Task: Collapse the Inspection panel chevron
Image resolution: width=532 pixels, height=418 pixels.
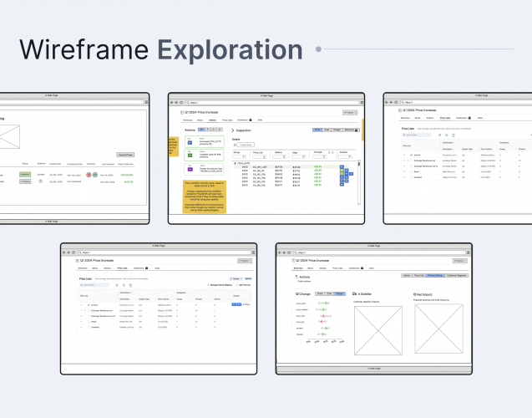Action: pyautogui.click(x=233, y=130)
